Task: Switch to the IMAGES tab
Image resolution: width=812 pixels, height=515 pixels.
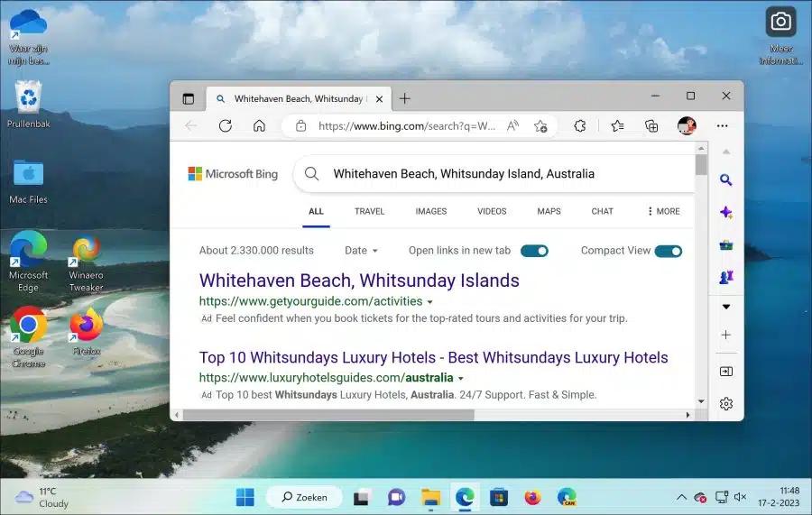Action: (431, 211)
